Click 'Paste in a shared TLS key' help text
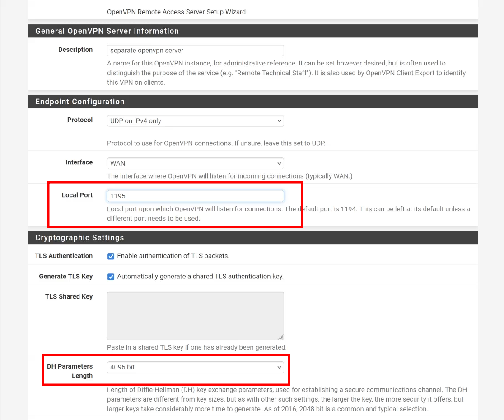The height and width of the screenshot is (420, 504). pos(197,347)
